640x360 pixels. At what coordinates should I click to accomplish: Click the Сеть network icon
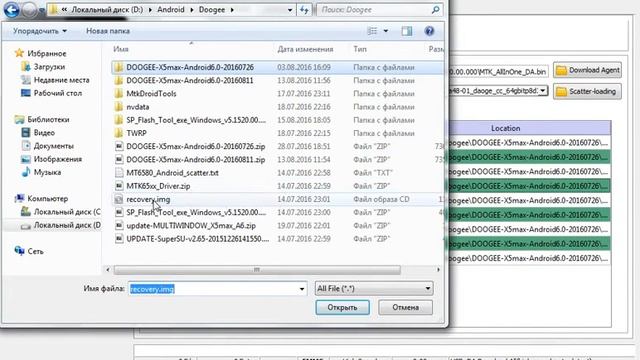(19, 251)
